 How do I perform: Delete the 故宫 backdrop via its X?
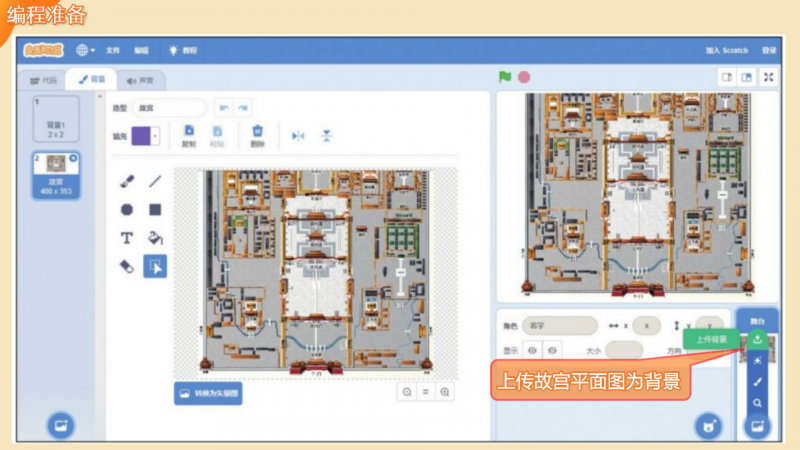73,158
